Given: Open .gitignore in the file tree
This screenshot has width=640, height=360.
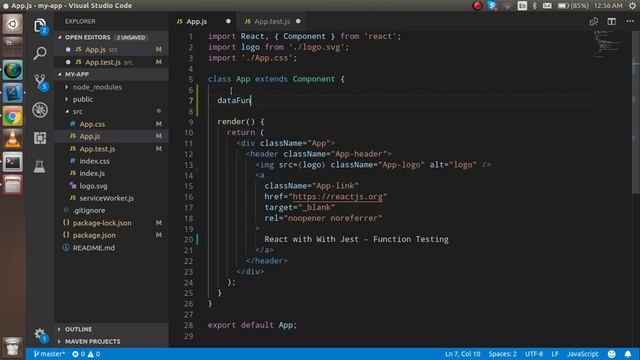Looking at the screenshot, I should (x=111, y=210).
